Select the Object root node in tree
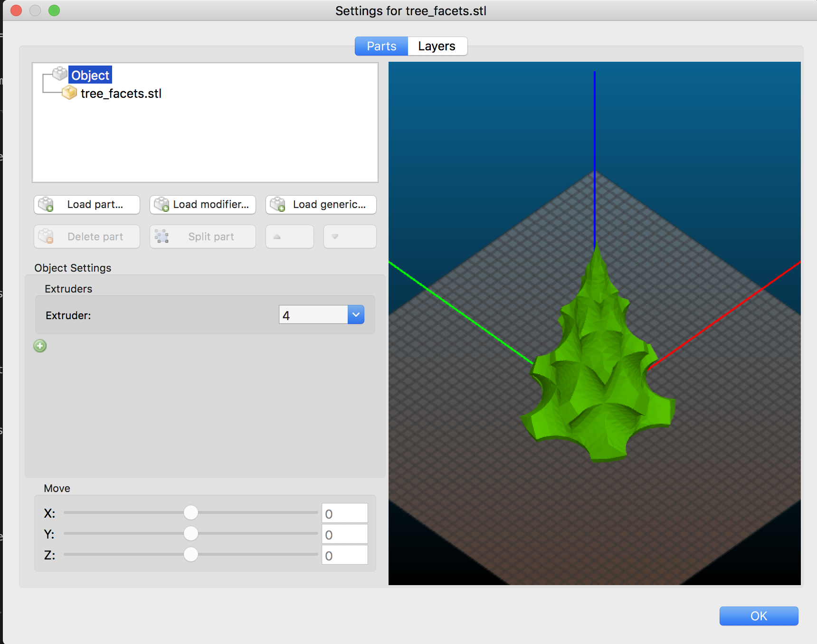The image size is (817, 644). (x=90, y=75)
